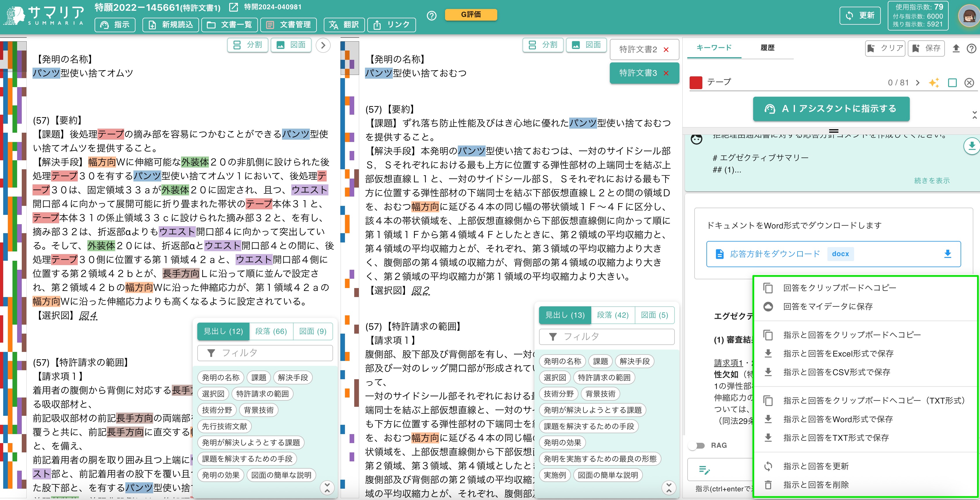Viewport: 980px width, 500px height.
Task: Click the 指示 toolbar button
Action: point(115,25)
